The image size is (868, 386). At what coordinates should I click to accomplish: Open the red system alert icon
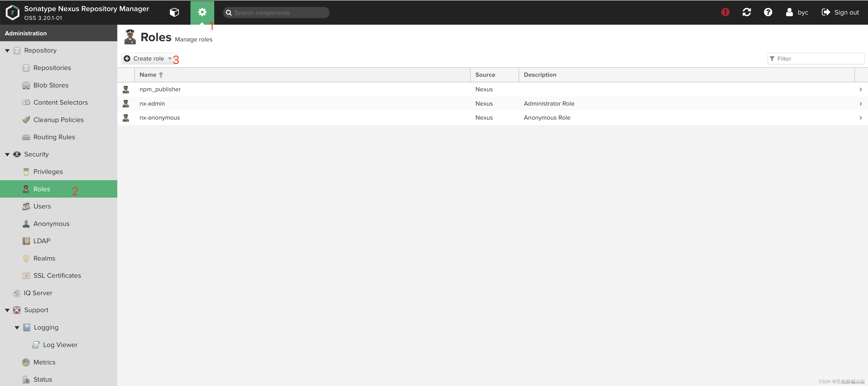pyautogui.click(x=725, y=12)
